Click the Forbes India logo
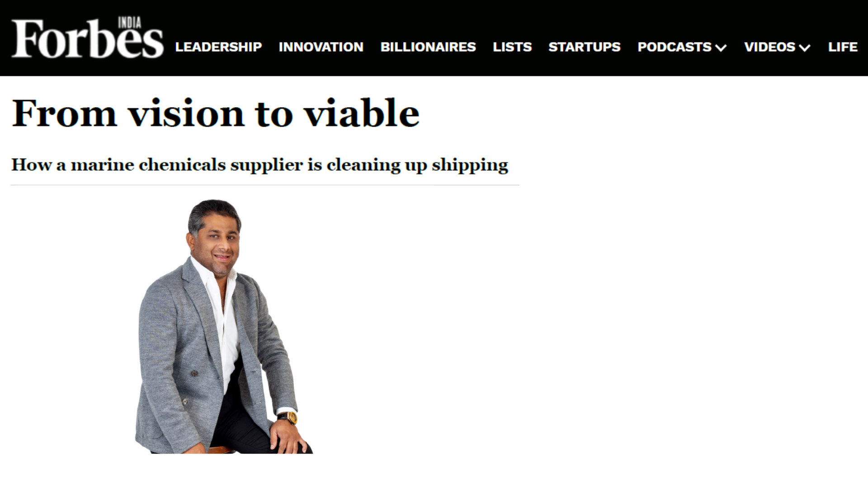 [87, 38]
